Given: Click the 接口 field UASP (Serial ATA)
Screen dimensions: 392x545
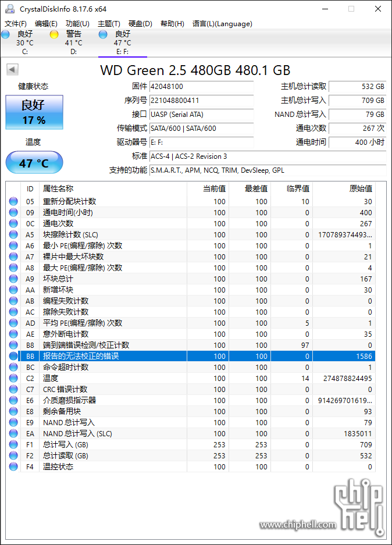Looking at the screenshot, I should pos(202,115).
